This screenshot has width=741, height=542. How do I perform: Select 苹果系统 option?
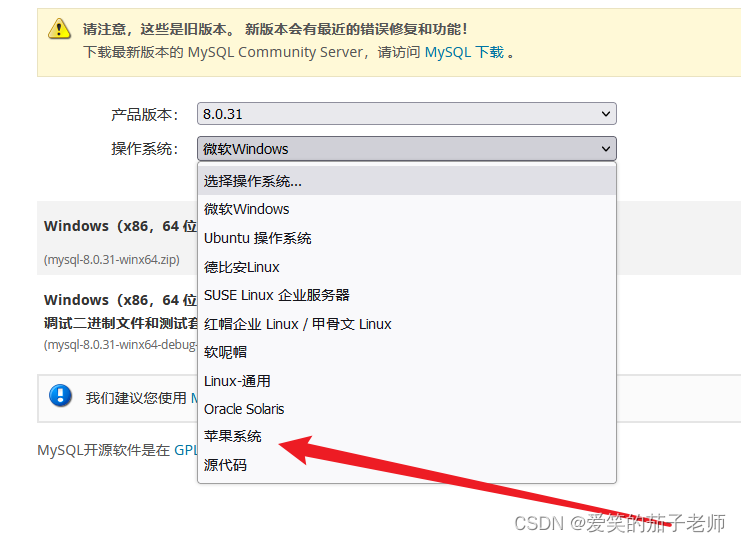406,436
